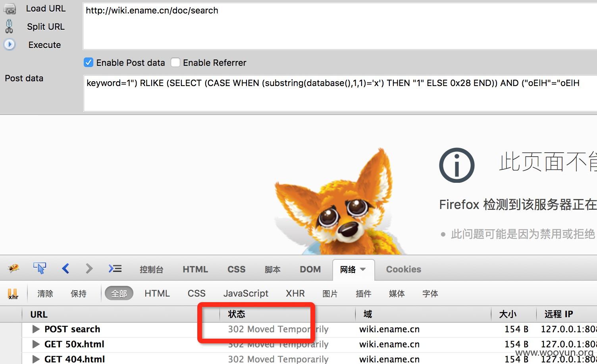The height and width of the screenshot is (364, 597).
Task: Click the 清除 button
Action: click(x=45, y=294)
